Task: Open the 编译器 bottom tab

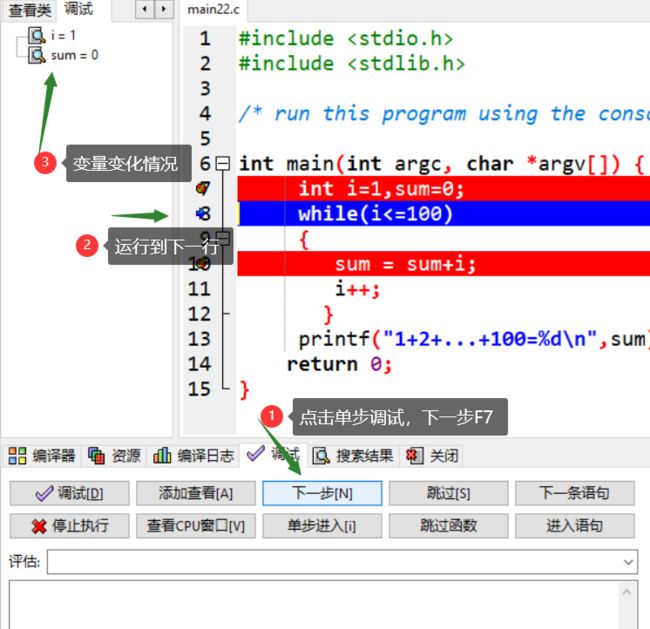Action: 42,456
